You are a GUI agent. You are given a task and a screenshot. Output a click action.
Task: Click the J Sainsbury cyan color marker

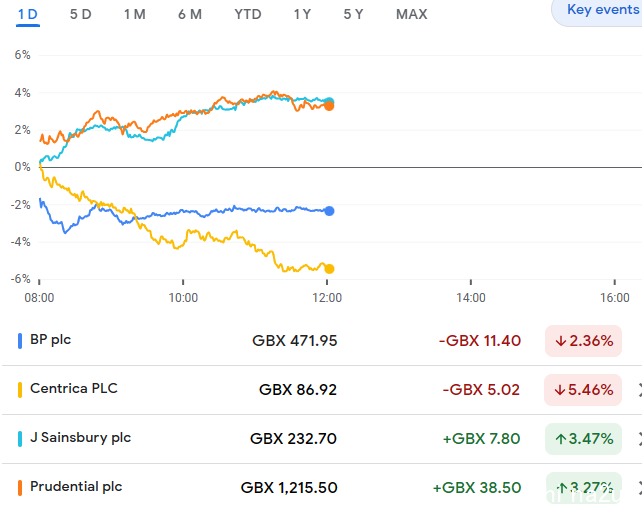coord(20,439)
